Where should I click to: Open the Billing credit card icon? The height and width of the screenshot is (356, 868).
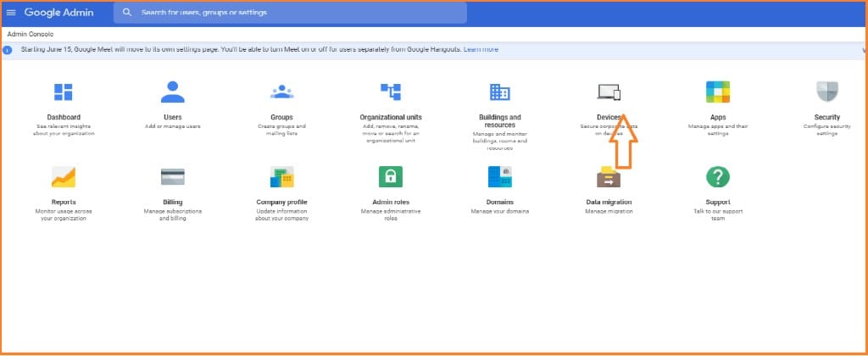(x=173, y=176)
